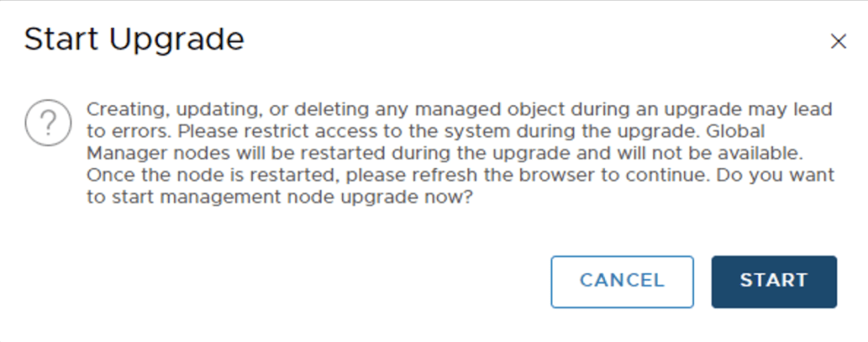The image size is (868, 342).
Task: Click the word "Global" in the message
Action: (x=736, y=132)
